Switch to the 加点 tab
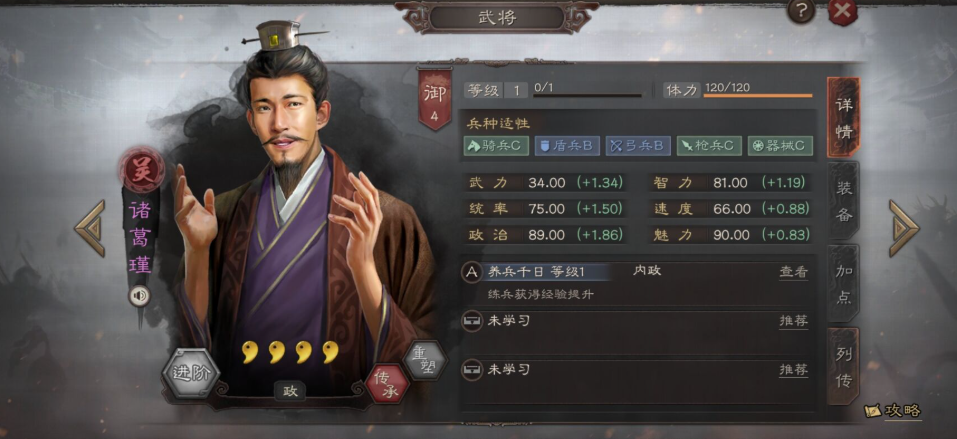 (843, 283)
